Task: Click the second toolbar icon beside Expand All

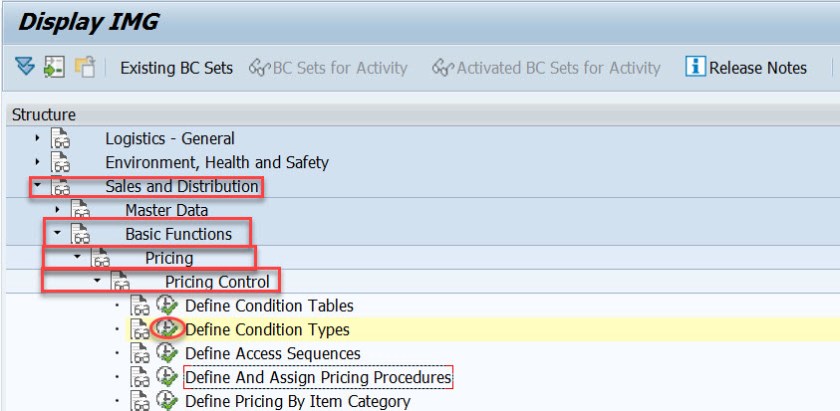Action: pos(54,68)
